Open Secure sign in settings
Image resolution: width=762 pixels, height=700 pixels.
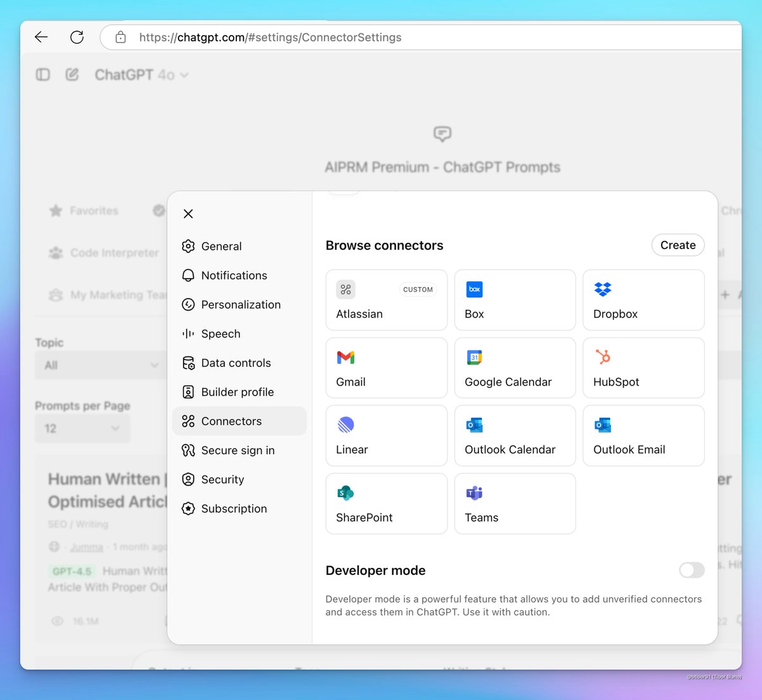(x=239, y=450)
